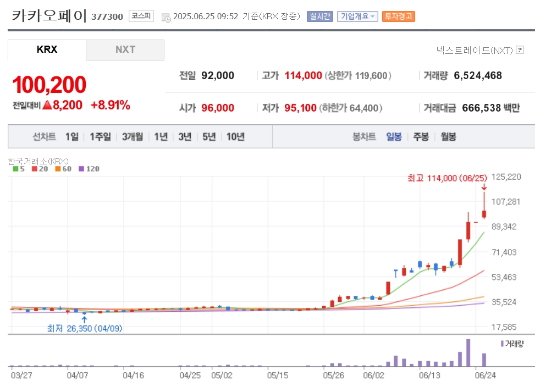The width and height of the screenshot is (535, 392).
Task: Open the 넥스트레이드(NXT) link
Action: click(x=475, y=51)
